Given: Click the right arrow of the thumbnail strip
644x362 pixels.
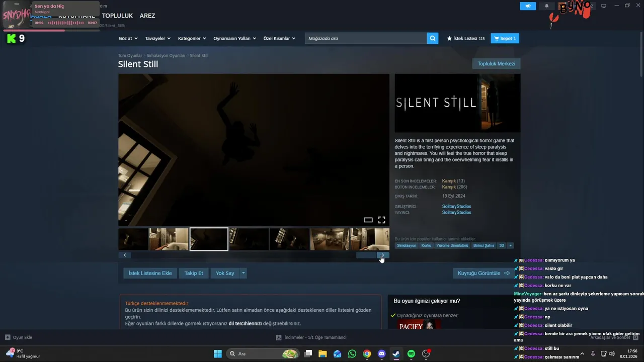Looking at the screenshot, I should pyautogui.click(x=383, y=255).
